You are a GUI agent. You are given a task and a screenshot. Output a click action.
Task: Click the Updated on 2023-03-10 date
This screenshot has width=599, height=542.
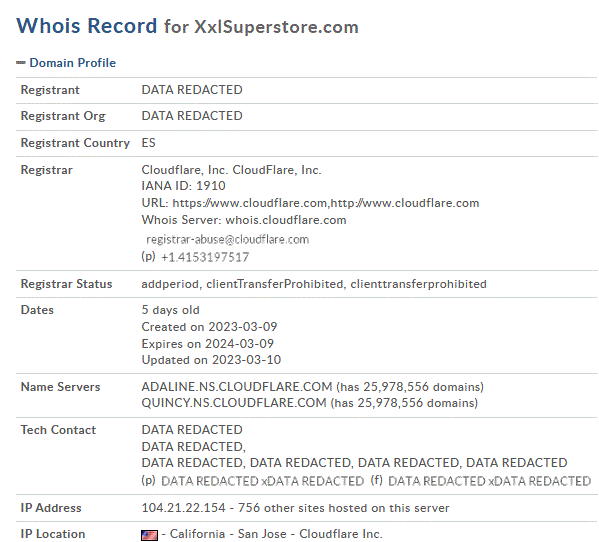211,359
